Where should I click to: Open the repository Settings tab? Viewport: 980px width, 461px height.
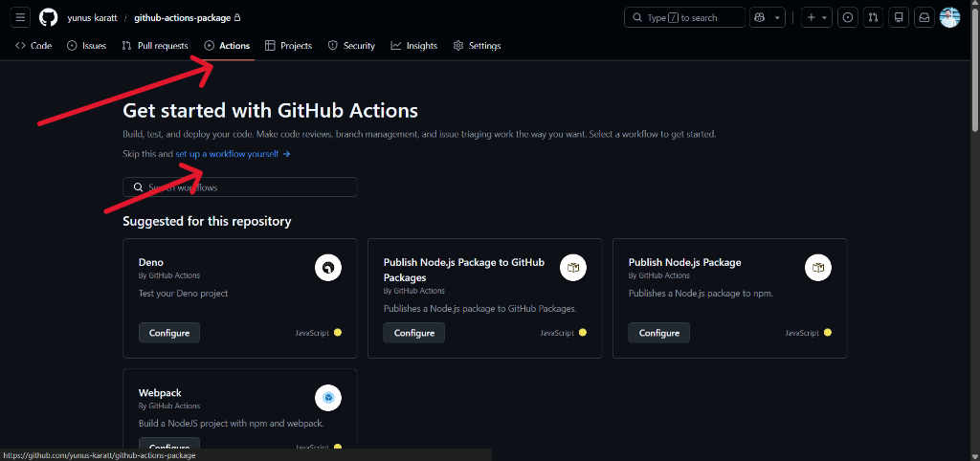coord(477,46)
